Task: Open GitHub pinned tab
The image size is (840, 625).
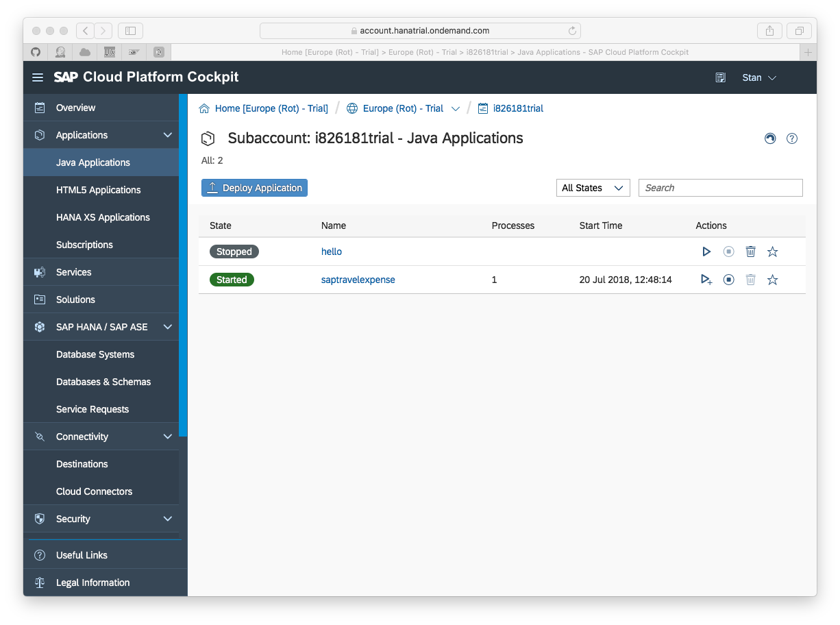Action: tap(36, 52)
